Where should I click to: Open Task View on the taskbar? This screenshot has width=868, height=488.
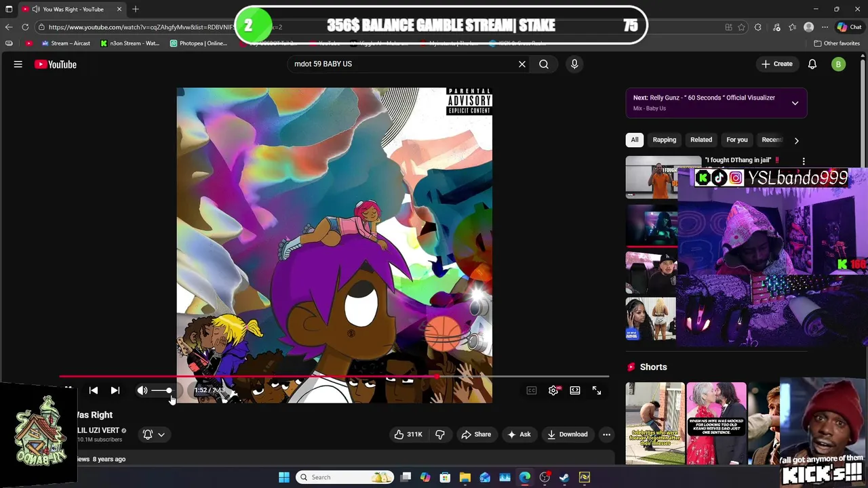pyautogui.click(x=406, y=477)
